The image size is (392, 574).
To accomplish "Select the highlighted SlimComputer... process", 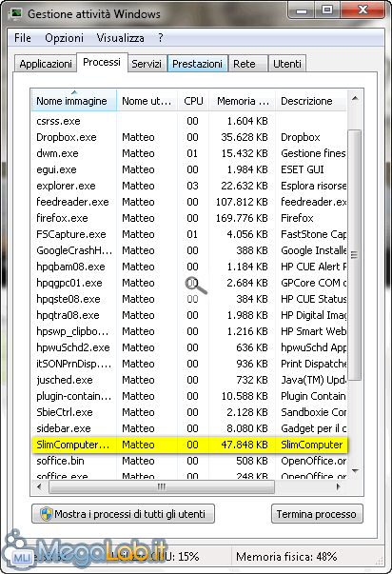I will tap(189, 445).
